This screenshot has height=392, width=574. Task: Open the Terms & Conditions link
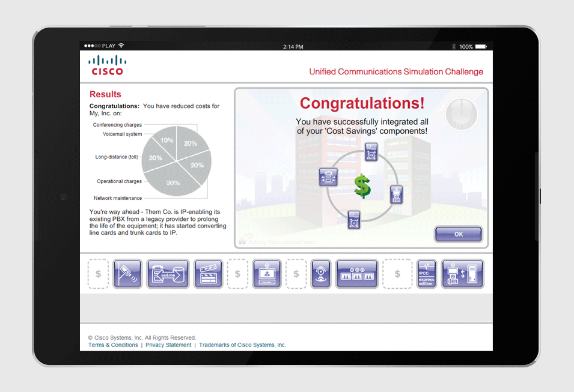click(113, 345)
